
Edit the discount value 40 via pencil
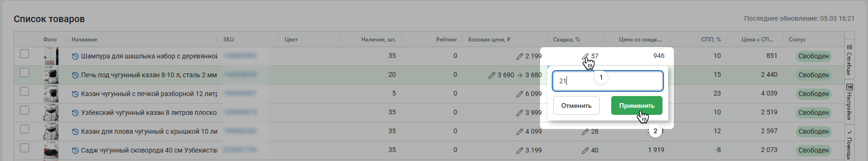pos(585,151)
